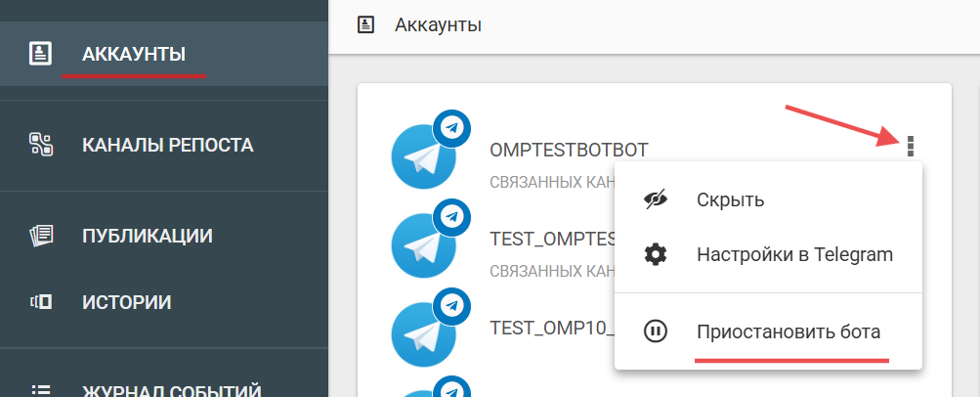Click the Accounts icon in sidebar

(40, 54)
